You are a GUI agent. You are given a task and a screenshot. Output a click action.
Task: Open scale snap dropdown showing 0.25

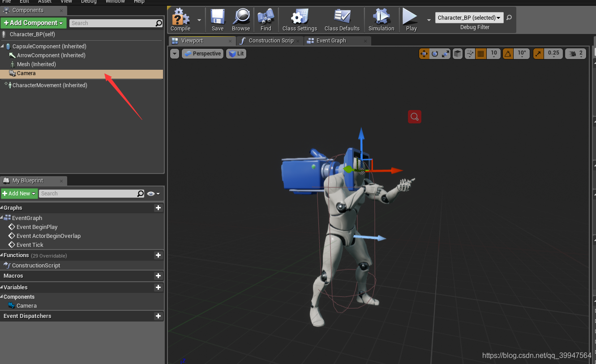(553, 53)
